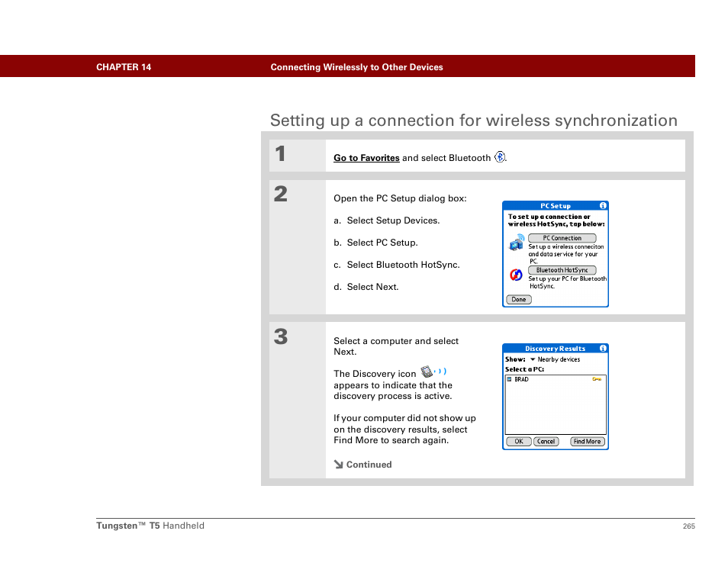Click the wireless PC connection icon
This screenshot has height=563, width=728.
pos(517,243)
